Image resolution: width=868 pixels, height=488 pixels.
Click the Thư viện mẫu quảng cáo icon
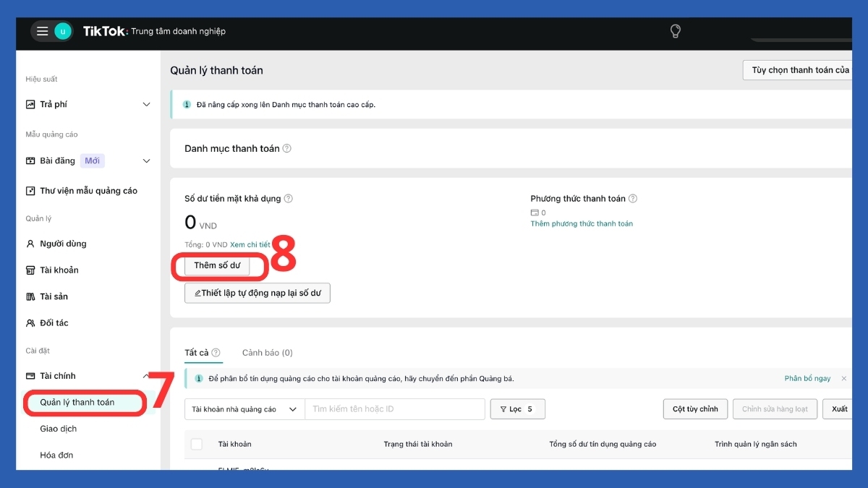(x=30, y=191)
